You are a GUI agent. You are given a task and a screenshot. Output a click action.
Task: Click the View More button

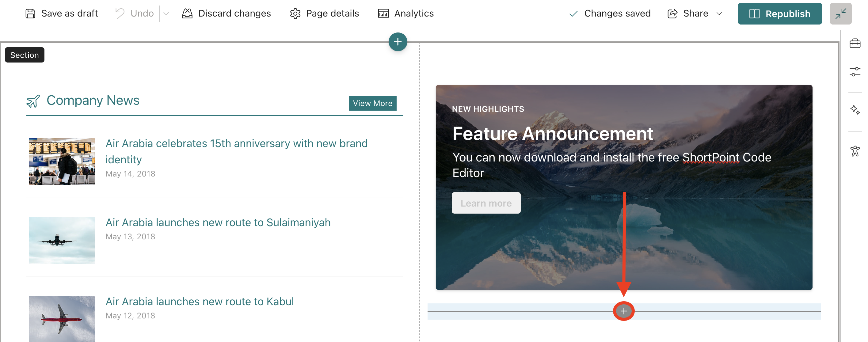372,103
